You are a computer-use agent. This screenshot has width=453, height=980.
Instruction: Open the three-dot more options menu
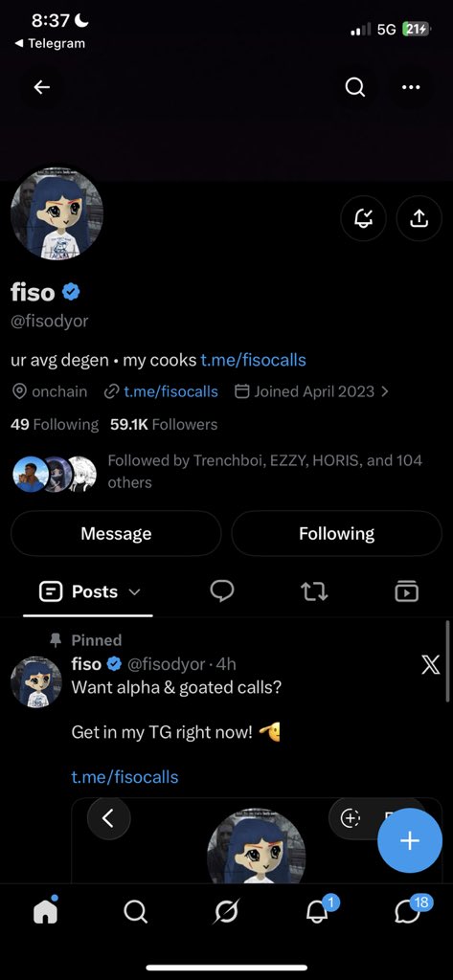point(411,87)
